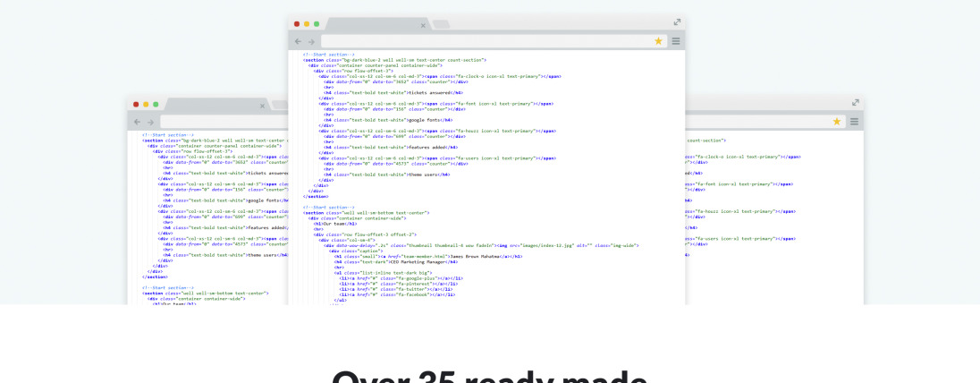Close the tab in left browser window
The height and width of the screenshot is (383, 980).
pyautogui.click(x=262, y=106)
